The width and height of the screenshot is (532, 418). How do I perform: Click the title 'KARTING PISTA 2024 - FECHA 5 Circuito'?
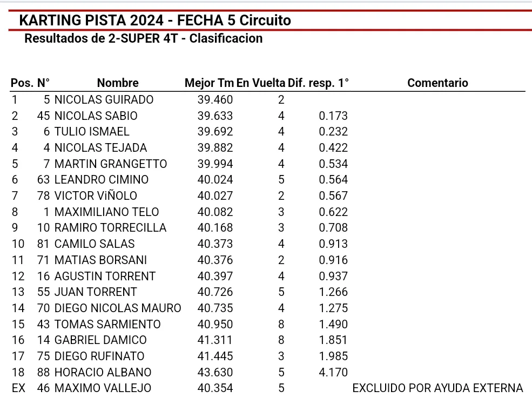tap(155, 21)
